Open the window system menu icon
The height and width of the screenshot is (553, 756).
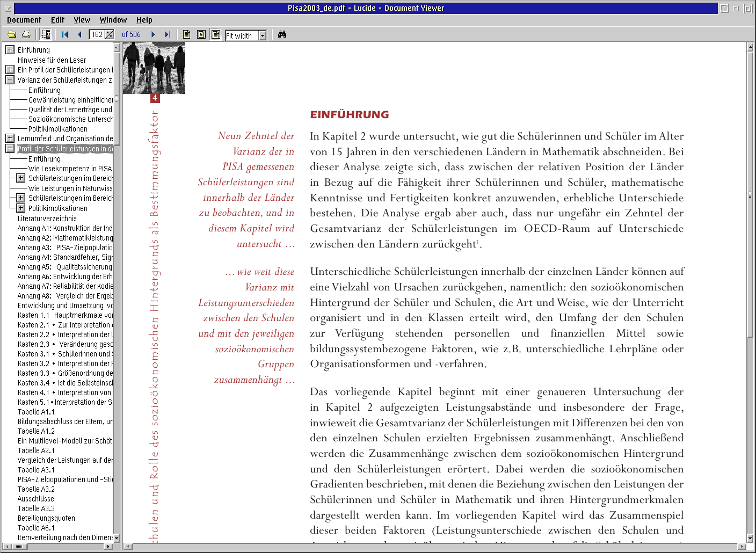(8, 8)
